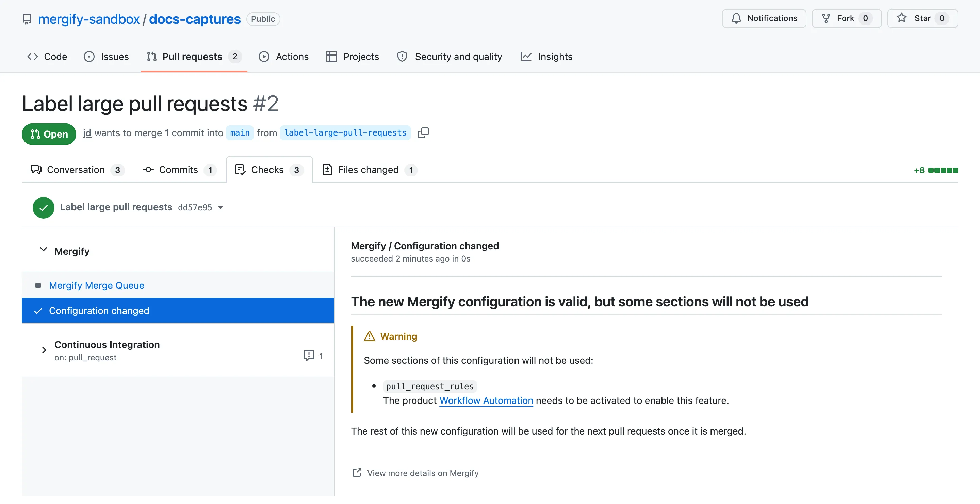Click the pull_request_rules code text
This screenshot has height=504, width=980.
coord(429,386)
